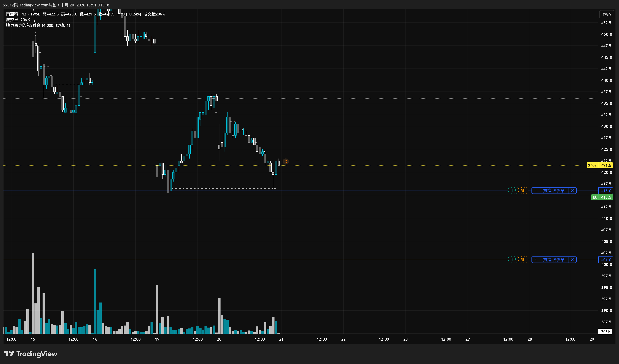Image resolution: width=619 pixels, height=364 pixels.
Task: Click the date label 29 on the time axis
Action: tap(592, 339)
